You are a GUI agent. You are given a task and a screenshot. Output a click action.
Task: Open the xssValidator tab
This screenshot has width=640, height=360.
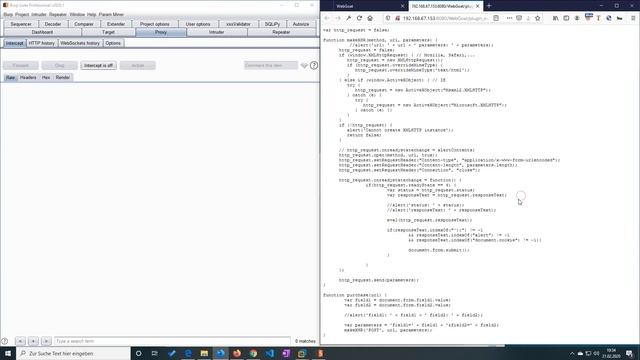tap(238, 24)
